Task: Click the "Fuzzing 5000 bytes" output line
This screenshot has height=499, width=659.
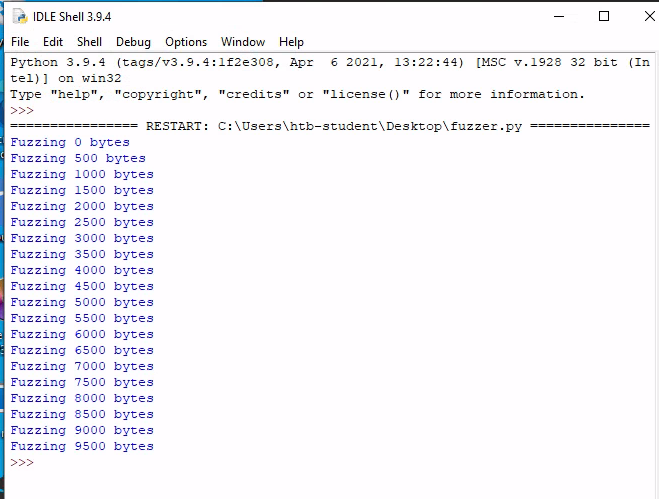Action: (82, 302)
